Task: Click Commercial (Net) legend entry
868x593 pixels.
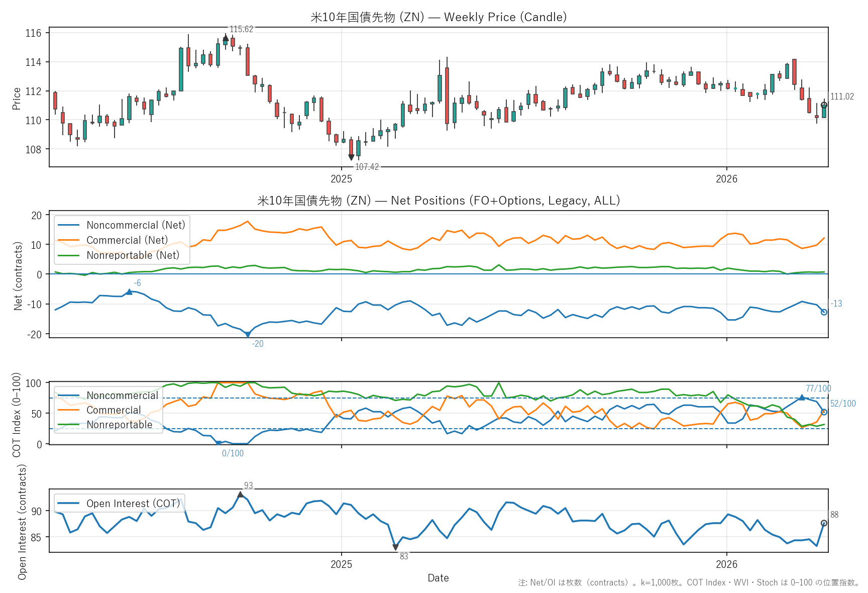Action: [127, 240]
